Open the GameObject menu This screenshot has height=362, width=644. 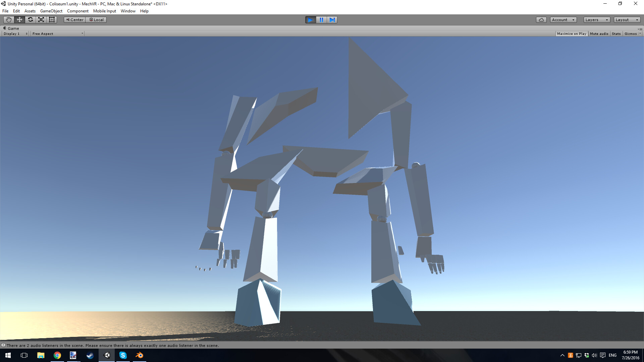click(x=51, y=11)
